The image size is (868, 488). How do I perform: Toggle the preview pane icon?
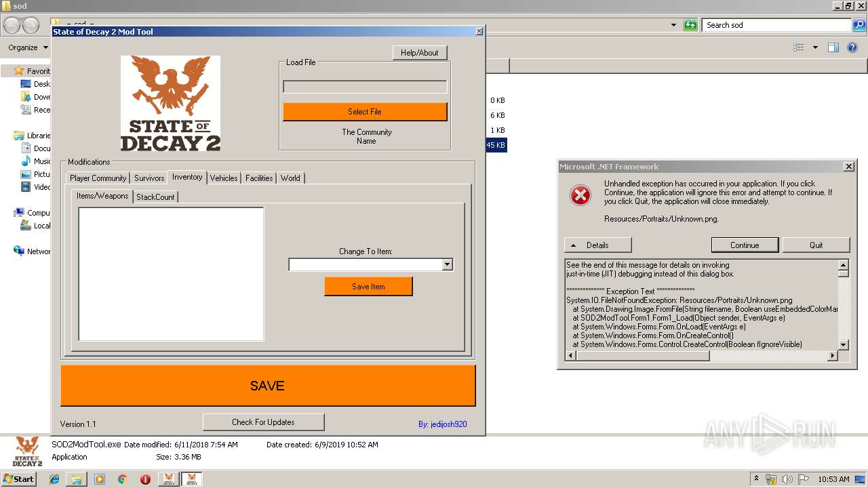tap(833, 47)
